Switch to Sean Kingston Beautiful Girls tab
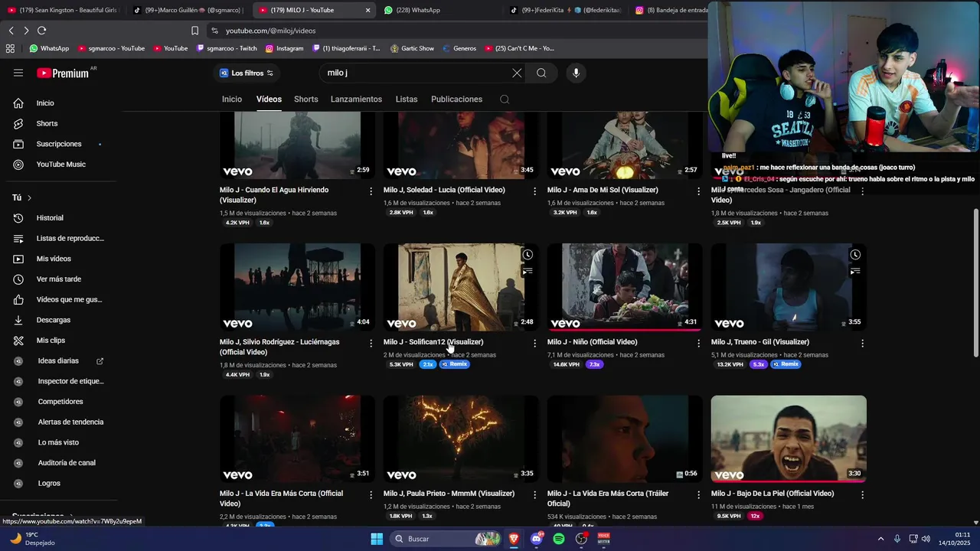The width and height of the screenshot is (980, 551). 63,10
